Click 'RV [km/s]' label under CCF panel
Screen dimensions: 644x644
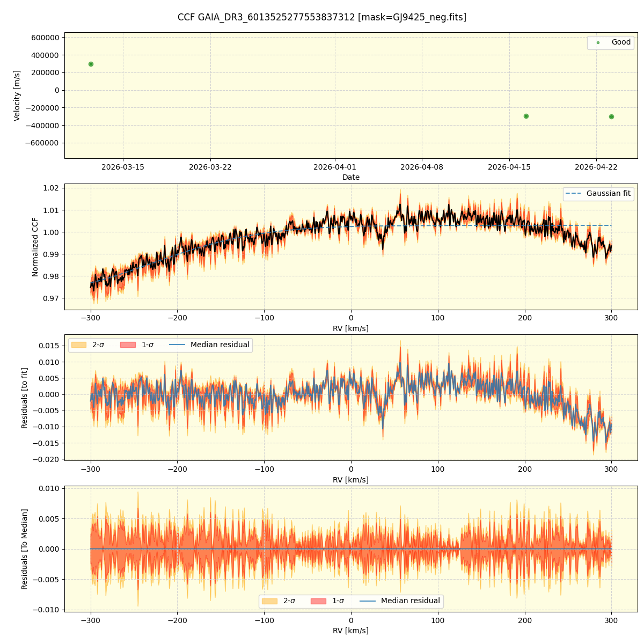(351, 328)
